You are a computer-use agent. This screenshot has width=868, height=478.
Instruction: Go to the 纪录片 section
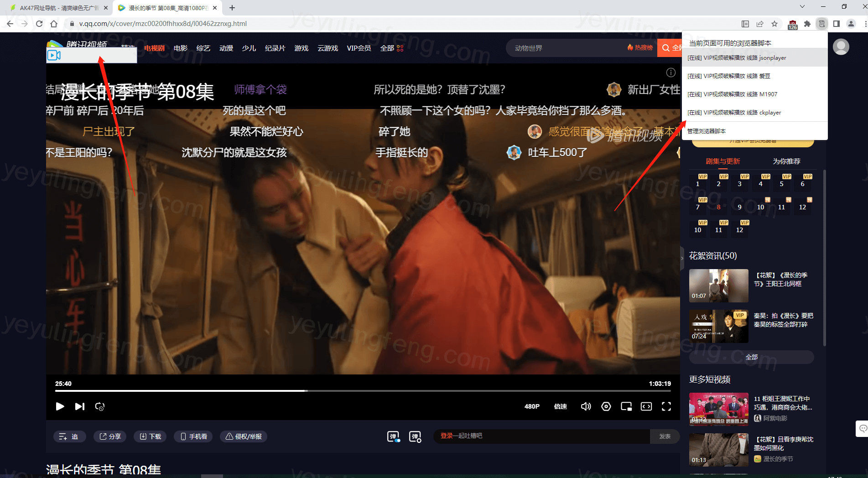[275, 48]
